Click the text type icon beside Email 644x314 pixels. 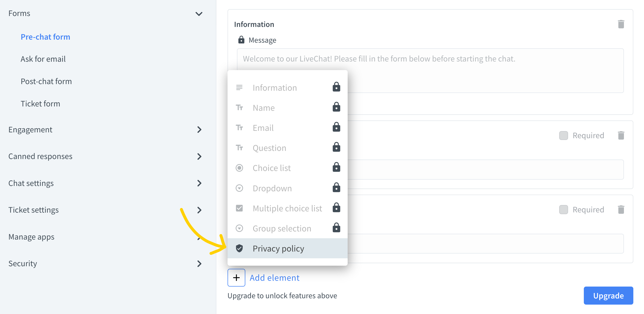click(x=239, y=128)
